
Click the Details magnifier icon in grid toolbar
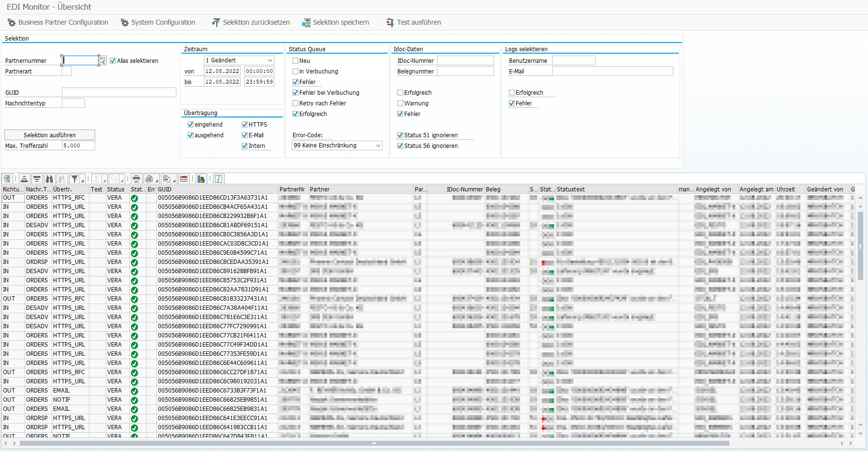pyautogui.click(x=7, y=179)
